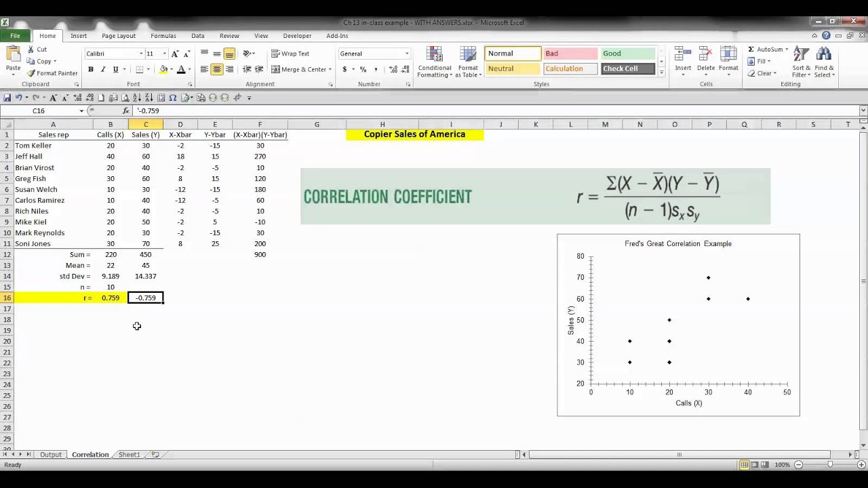Decrease the indent in Alignment group

point(247,69)
